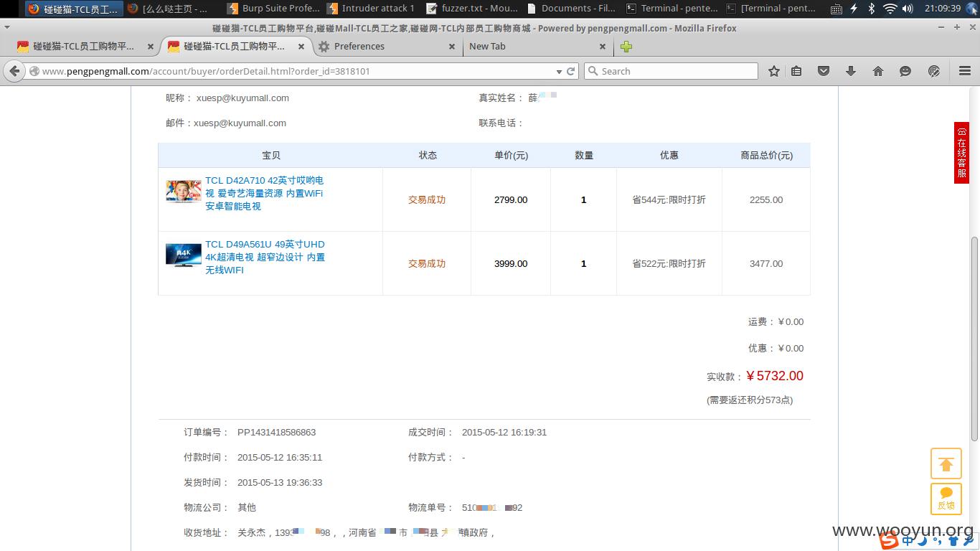Click the 成交时间 2015-05-12 16:19:31
Screen dimensions: 980x551
pyautogui.click(x=504, y=433)
